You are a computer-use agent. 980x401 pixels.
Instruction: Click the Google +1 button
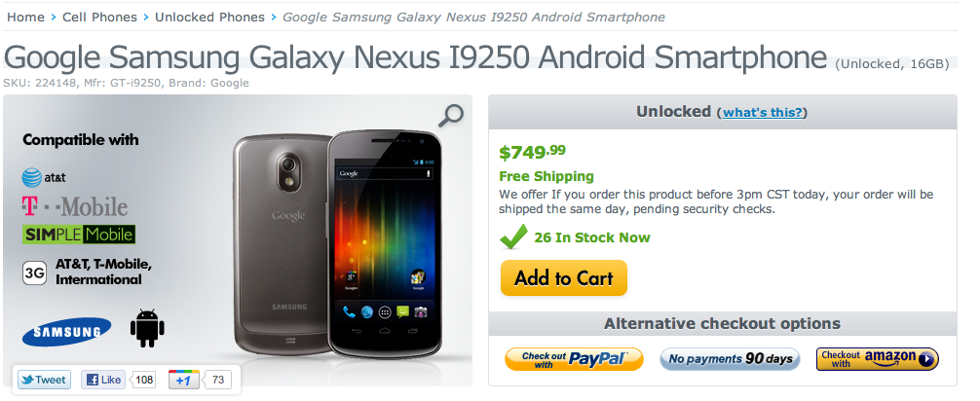coord(184,380)
